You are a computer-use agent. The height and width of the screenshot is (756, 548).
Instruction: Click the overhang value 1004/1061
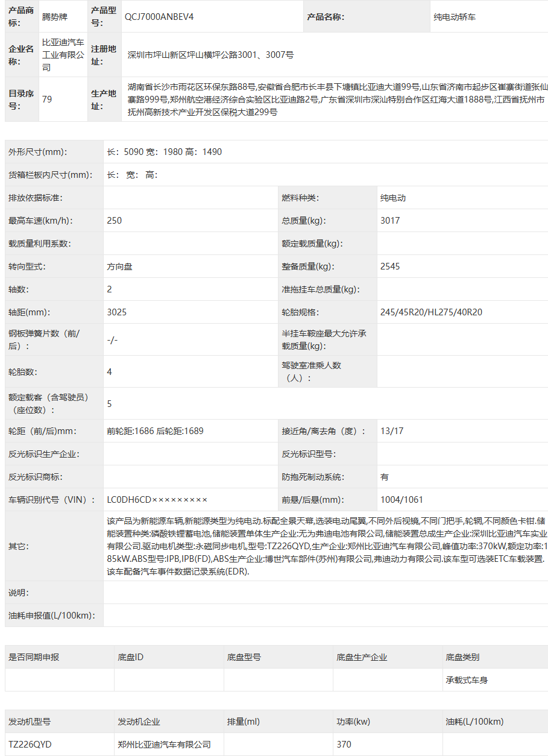402,500
